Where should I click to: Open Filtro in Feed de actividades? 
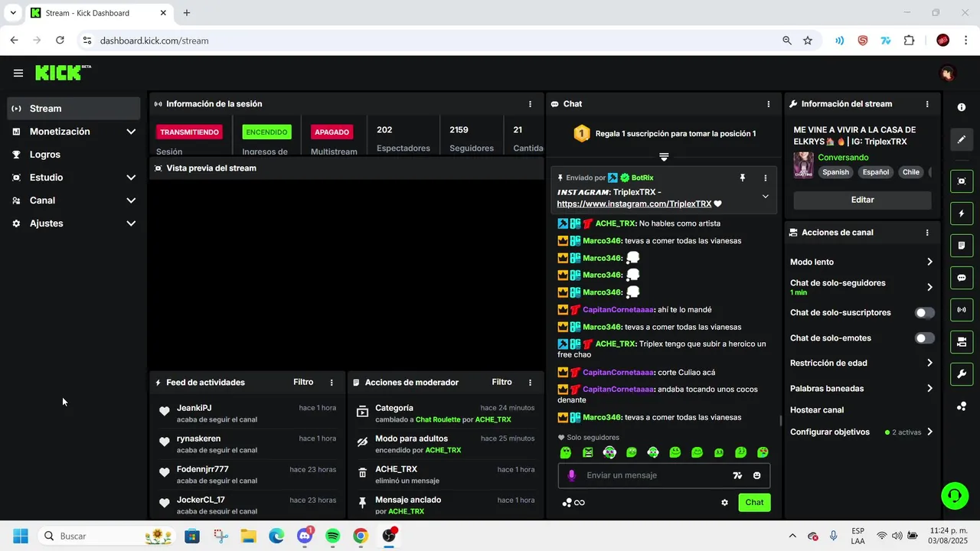point(303,382)
